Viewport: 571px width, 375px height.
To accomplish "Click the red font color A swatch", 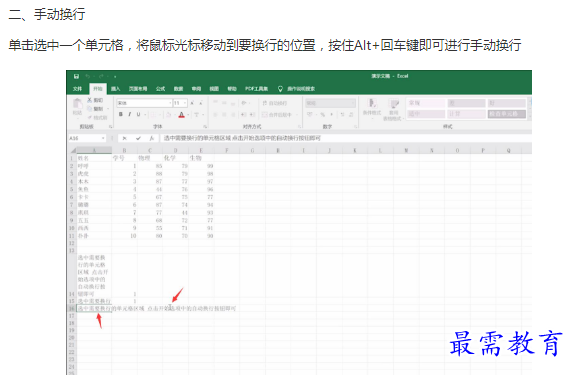I will pyautogui.click(x=182, y=115).
